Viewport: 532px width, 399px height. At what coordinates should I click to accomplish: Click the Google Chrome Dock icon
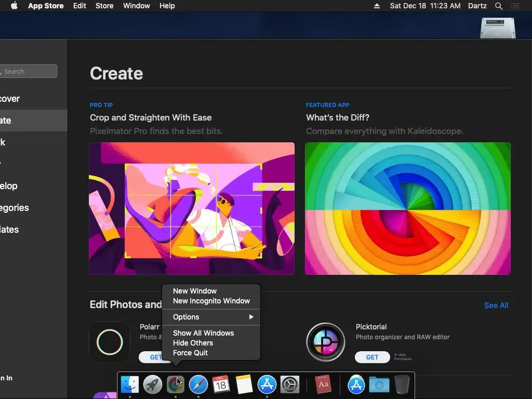click(176, 385)
